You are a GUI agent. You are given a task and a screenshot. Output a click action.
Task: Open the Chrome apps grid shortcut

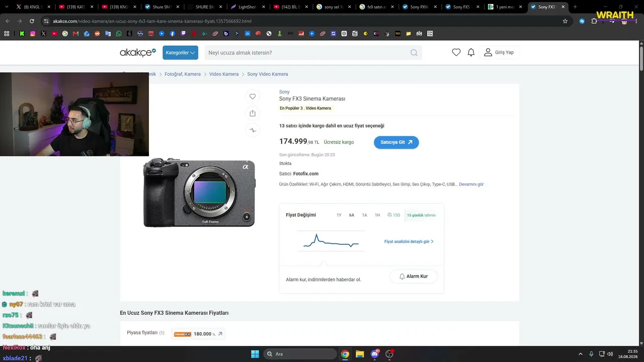7,34
